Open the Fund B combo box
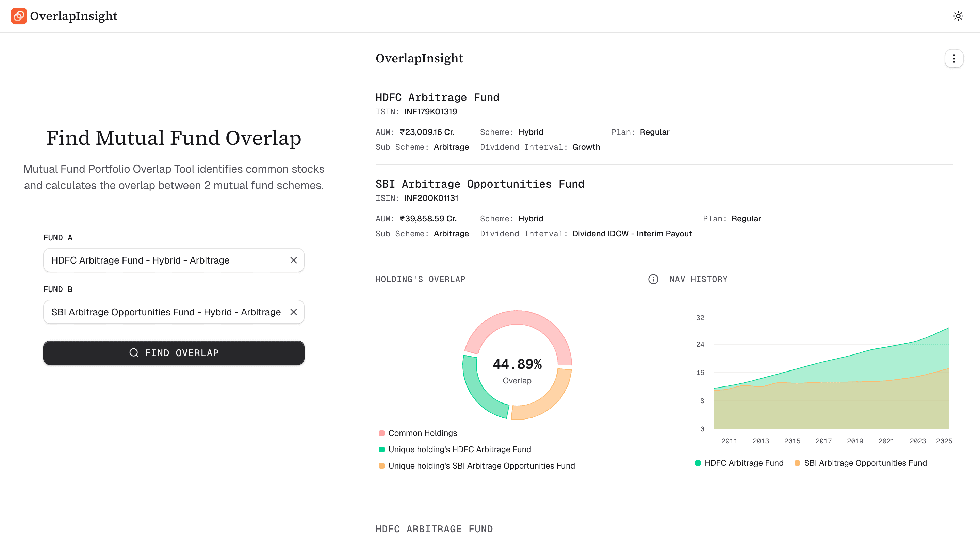 pos(174,312)
